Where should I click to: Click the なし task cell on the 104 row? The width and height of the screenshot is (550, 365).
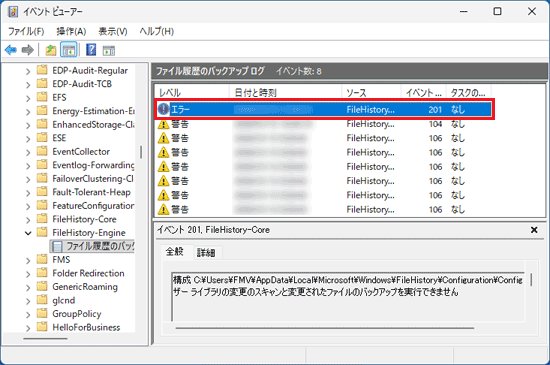458,124
